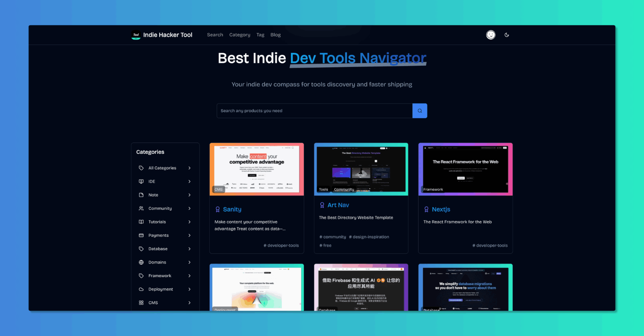Open the Nextjs tool link

(441, 209)
